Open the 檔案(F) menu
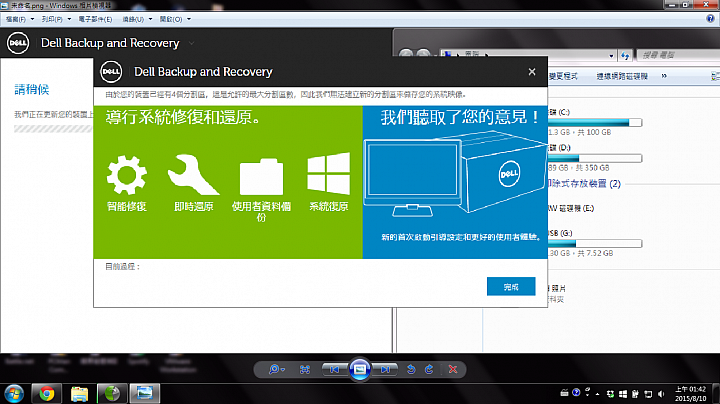The width and height of the screenshot is (720, 404). pos(16,19)
